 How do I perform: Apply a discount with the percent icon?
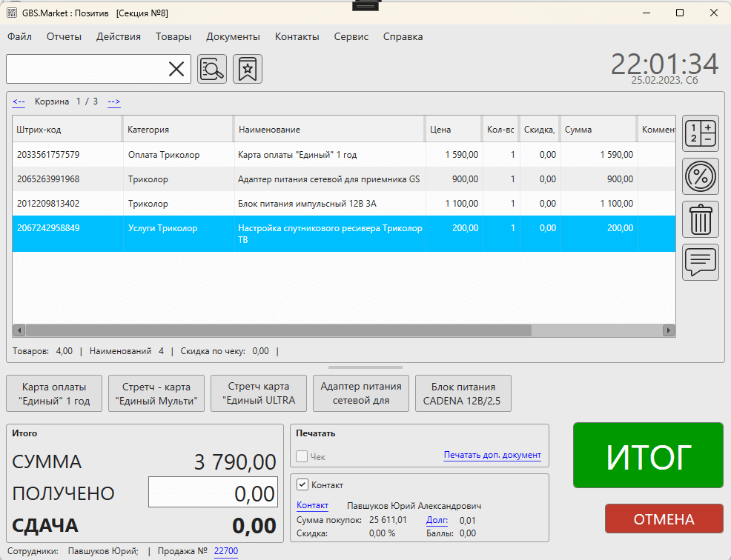coord(700,176)
